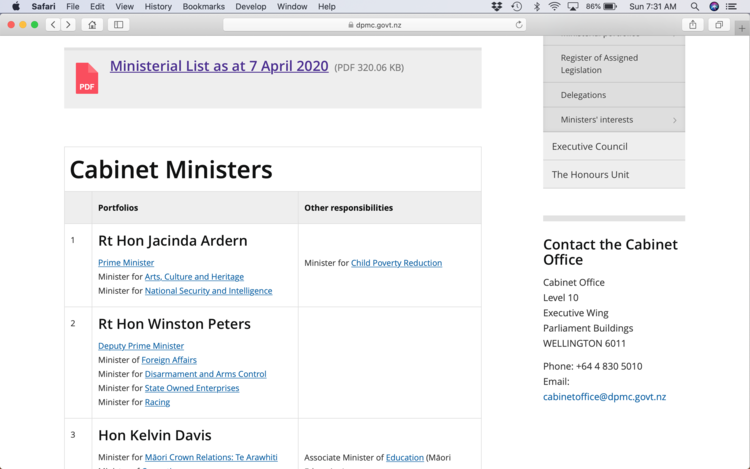This screenshot has height=469, width=750.
Task: Open the AirPlay display menu
Action: 573,6
